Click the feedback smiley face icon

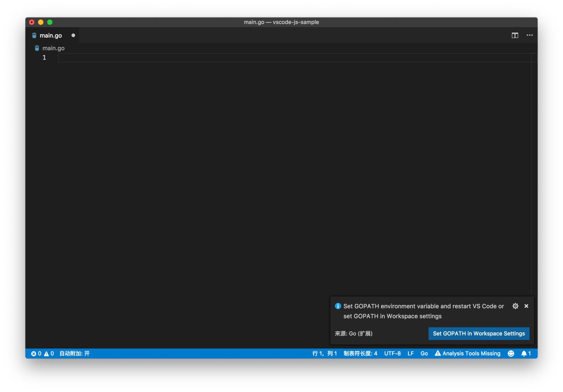[511, 354]
